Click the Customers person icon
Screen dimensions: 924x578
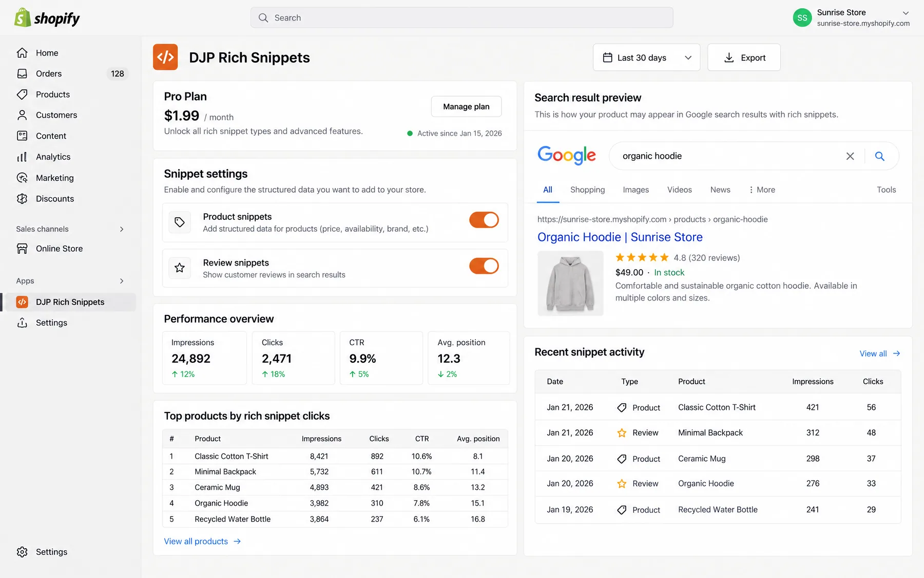tap(22, 115)
